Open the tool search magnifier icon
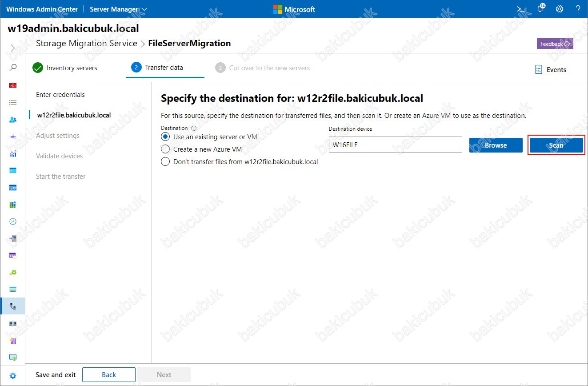588x386 pixels. click(13, 68)
